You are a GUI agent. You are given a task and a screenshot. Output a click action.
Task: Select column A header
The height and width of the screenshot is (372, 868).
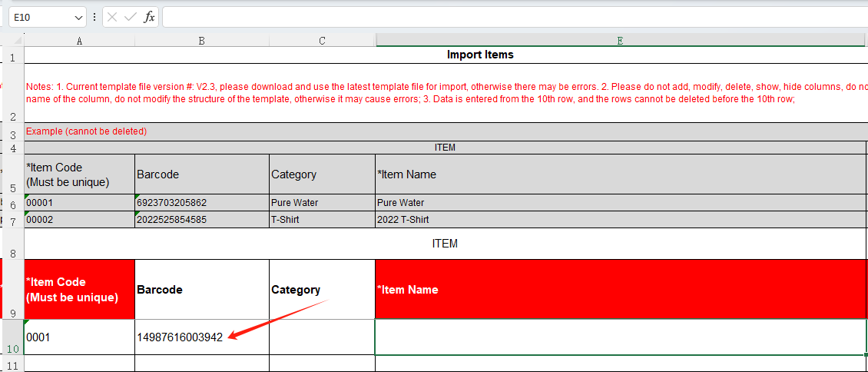(80, 41)
